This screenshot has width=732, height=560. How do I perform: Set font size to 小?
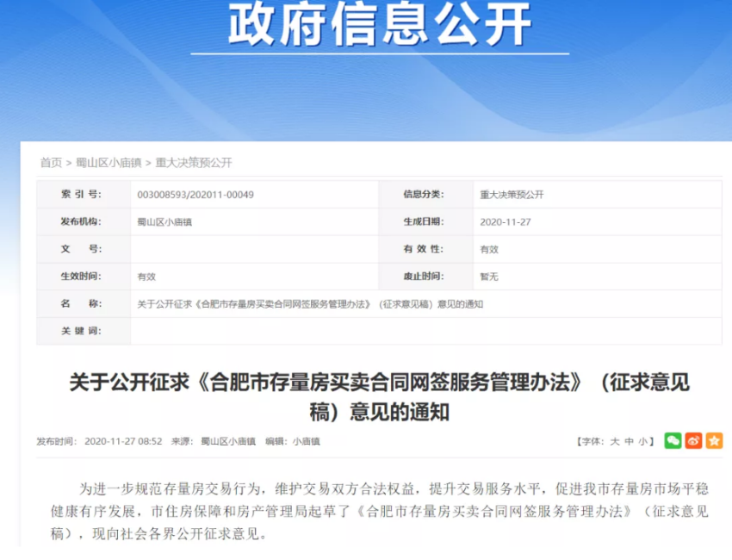[642, 441]
